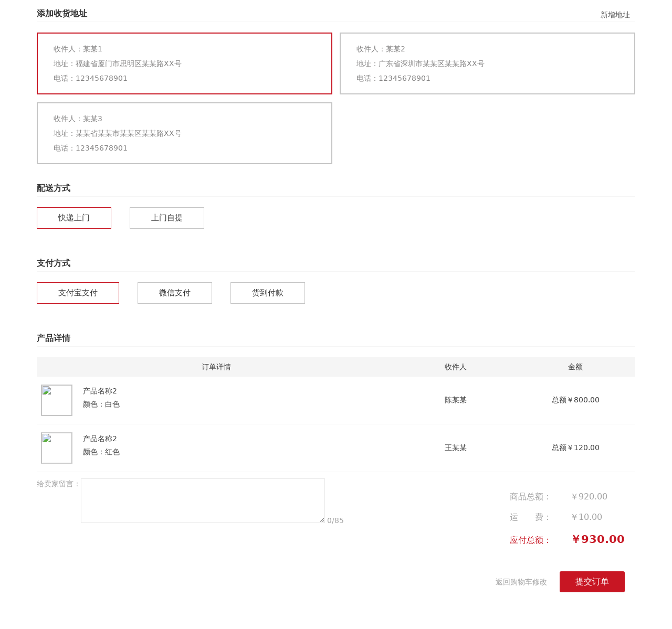Screen dimensions: 672x629
Task: Click recipient name 王某某 in product row
Action: point(455,447)
